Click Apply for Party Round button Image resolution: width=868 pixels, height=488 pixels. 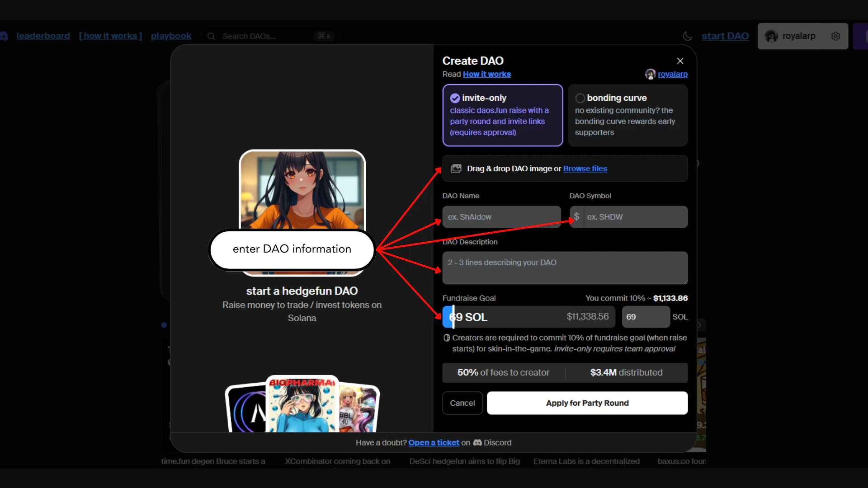pos(587,403)
